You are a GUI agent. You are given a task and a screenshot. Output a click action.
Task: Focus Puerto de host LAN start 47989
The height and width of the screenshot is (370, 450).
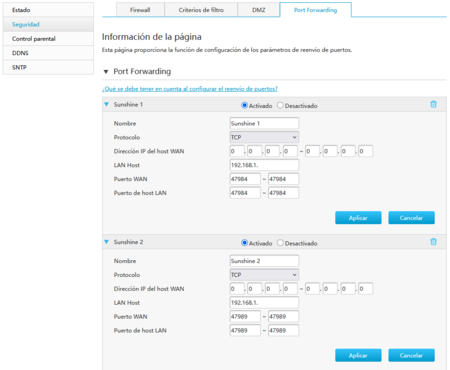[x=245, y=330]
